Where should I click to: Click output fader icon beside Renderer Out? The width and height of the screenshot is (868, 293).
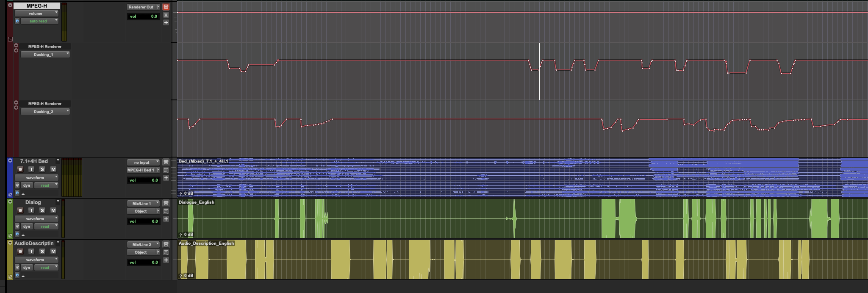click(x=158, y=7)
